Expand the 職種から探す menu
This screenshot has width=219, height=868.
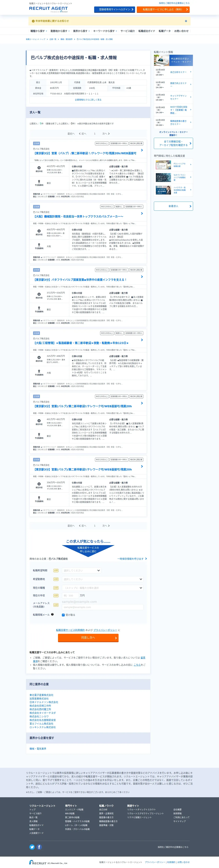[39, 31]
